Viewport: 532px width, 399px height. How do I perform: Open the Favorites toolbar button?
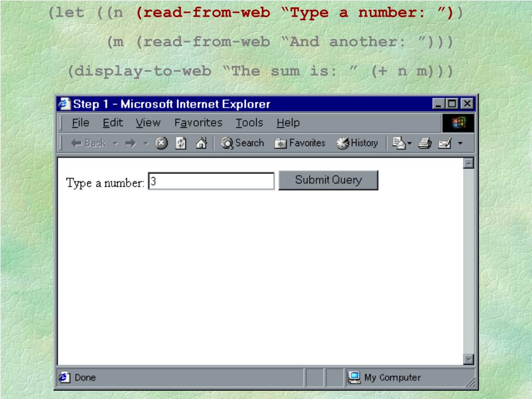click(x=300, y=143)
